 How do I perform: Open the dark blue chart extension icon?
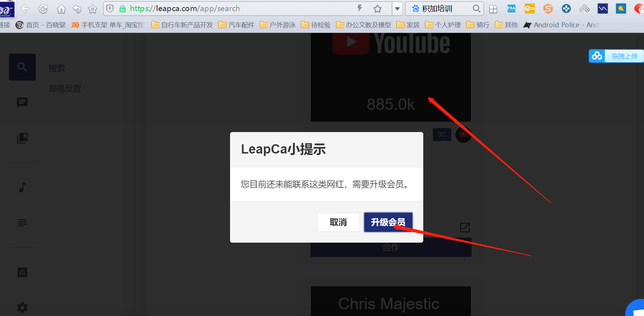[x=603, y=9]
